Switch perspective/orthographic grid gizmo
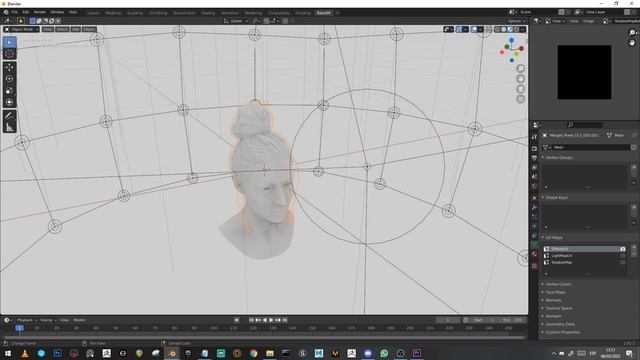 [x=520, y=99]
